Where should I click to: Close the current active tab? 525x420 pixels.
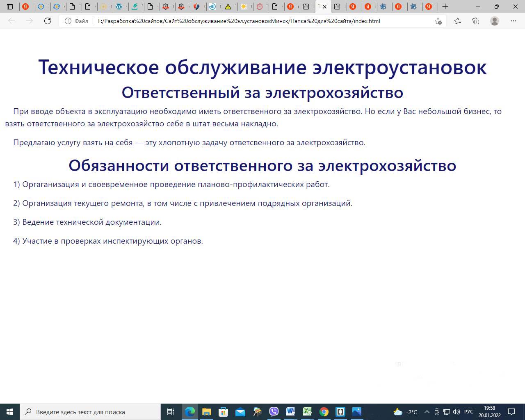324,7
